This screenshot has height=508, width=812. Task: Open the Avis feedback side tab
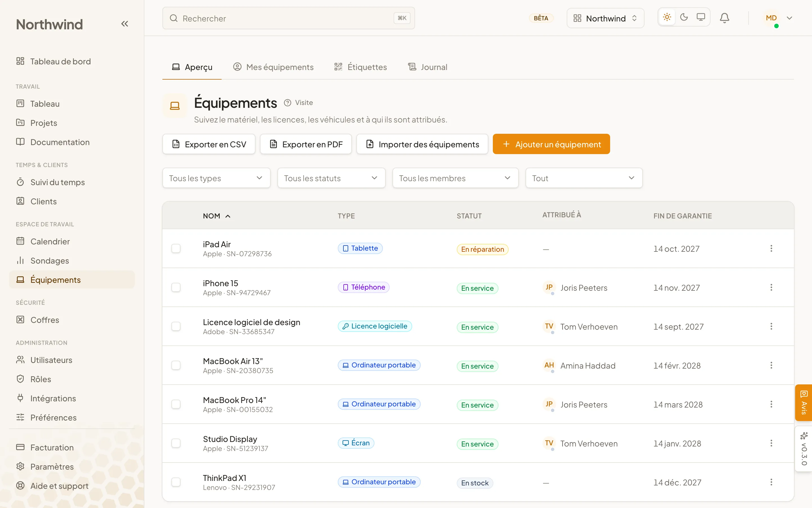point(804,402)
